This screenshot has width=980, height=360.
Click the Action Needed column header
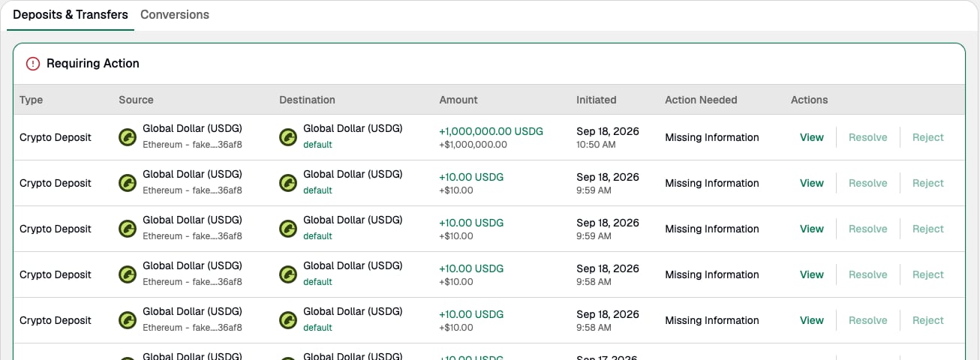pyautogui.click(x=701, y=100)
